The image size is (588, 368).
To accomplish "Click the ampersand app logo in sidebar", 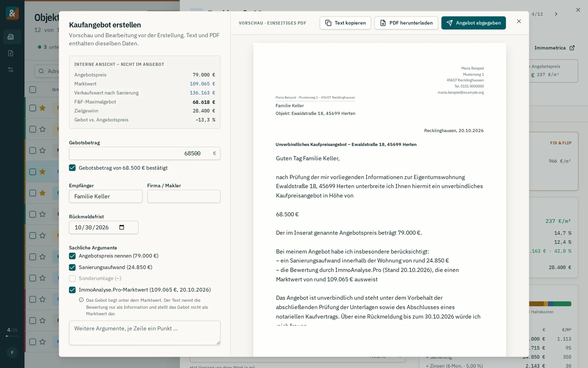I will pyautogui.click(x=12, y=13).
